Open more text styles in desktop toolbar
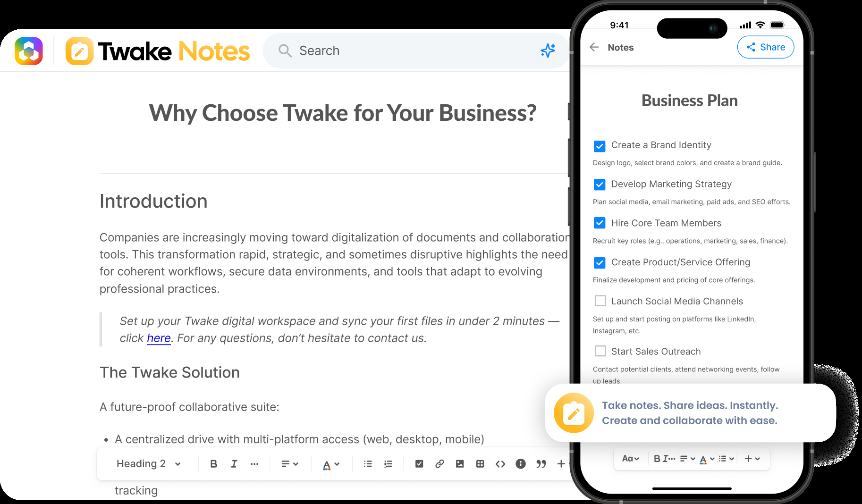Screen dimensions: 862x504 click(254, 464)
